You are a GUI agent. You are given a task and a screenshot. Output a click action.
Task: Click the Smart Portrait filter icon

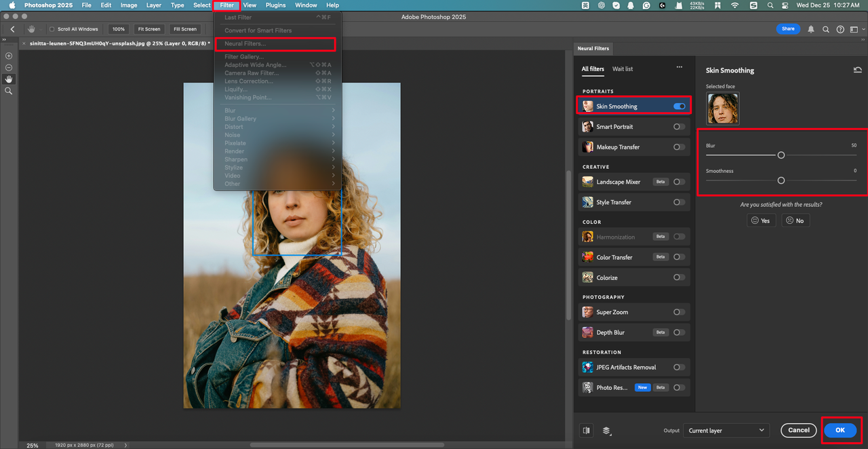click(x=588, y=126)
